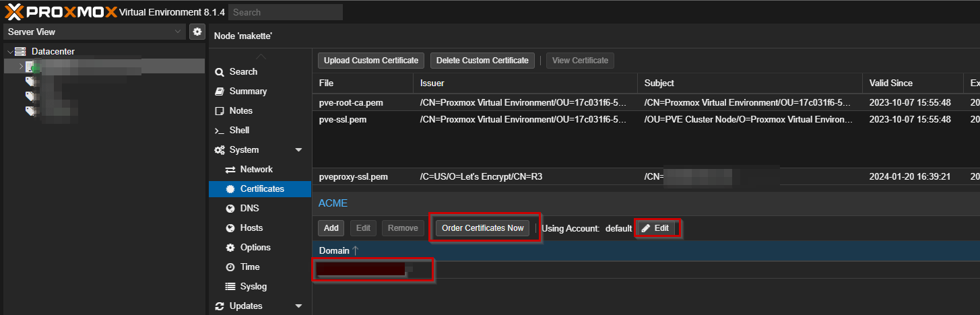980x315 pixels.
Task: Click the Datacenter server icon
Action: point(20,51)
